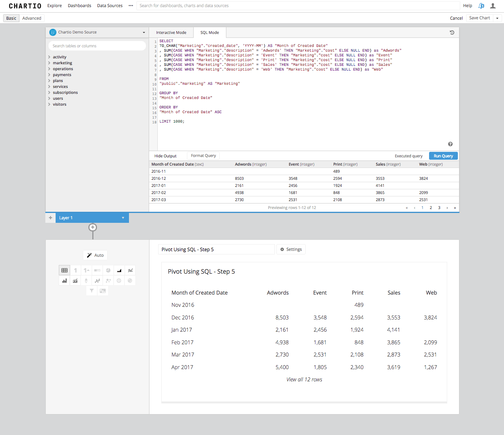Click the add step circle plus icon
This screenshot has width=504, height=435.
[x=93, y=227]
